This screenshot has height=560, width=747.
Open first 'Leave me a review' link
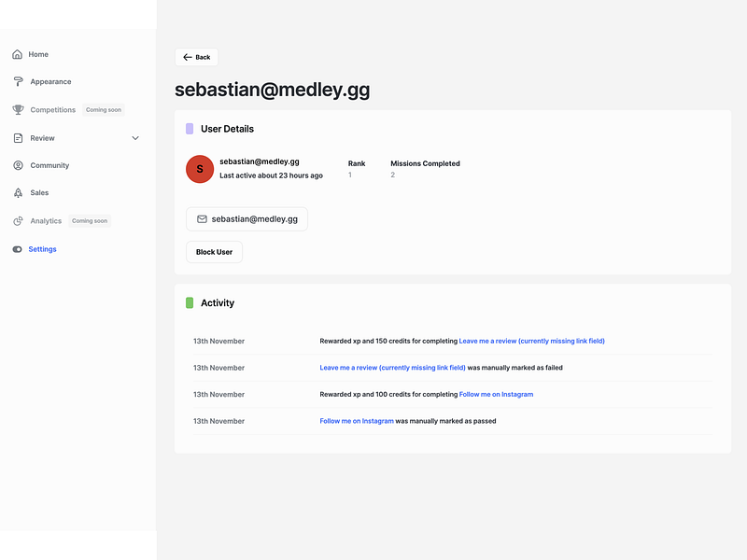[531, 342]
